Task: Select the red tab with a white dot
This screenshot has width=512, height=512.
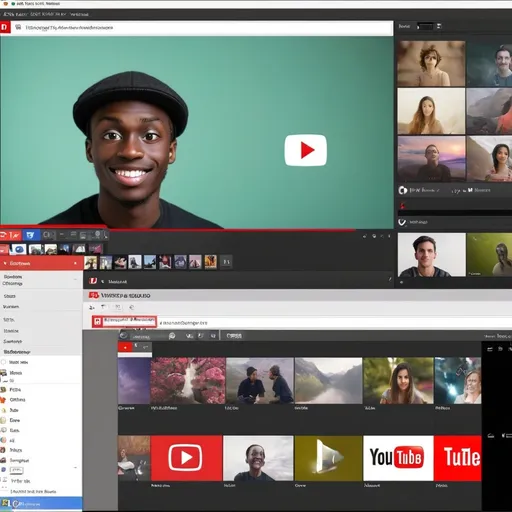Action: (125, 347)
